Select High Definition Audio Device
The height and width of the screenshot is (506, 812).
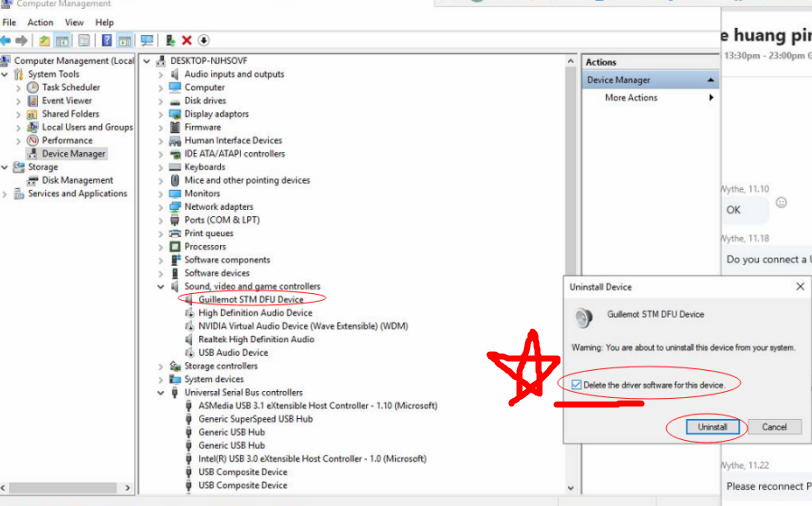pos(255,313)
